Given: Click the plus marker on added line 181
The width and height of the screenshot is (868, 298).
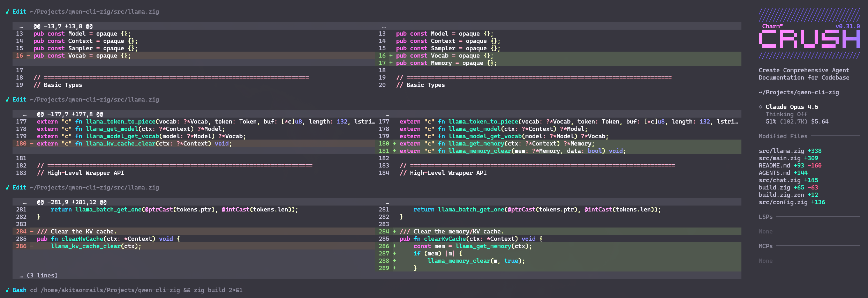Looking at the screenshot, I should pyautogui.click(x=394, y=151).
